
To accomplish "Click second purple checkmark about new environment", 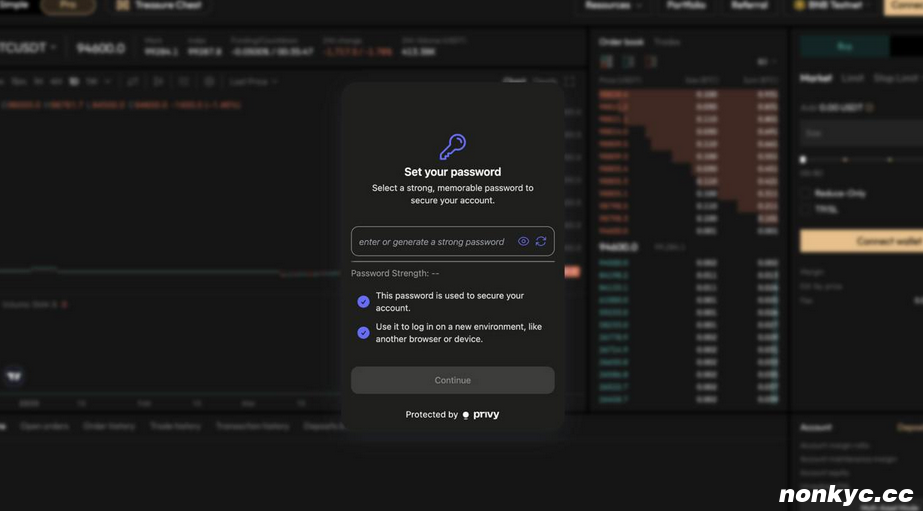I will (363, 333).
